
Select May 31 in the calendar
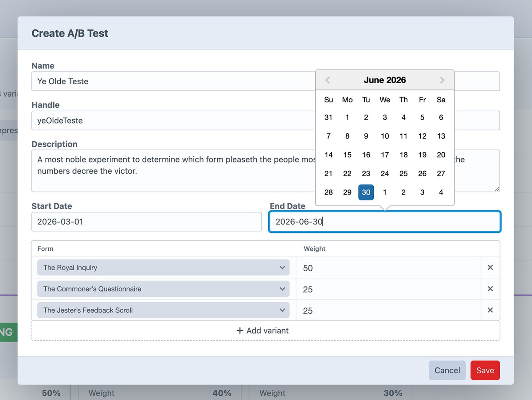(x=329, y=117)
